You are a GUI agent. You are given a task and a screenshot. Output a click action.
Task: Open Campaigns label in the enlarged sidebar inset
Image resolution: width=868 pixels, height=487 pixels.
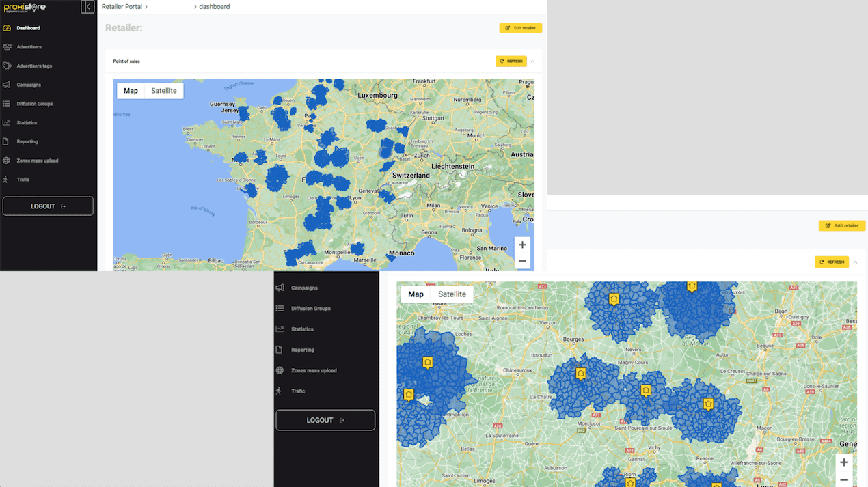pos(305,288)
